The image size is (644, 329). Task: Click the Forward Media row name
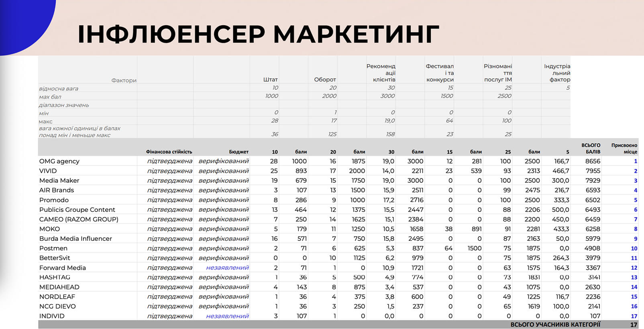(x=63, y=268)
